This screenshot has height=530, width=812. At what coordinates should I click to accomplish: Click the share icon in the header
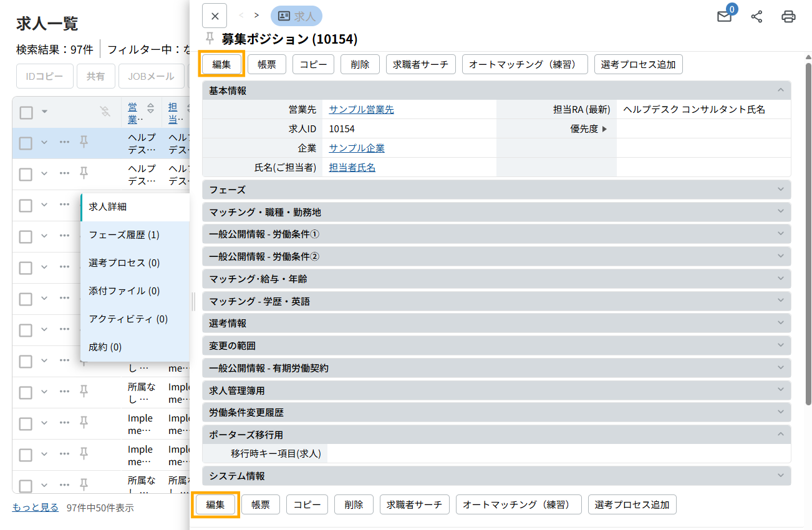click(x=756, y=17)
